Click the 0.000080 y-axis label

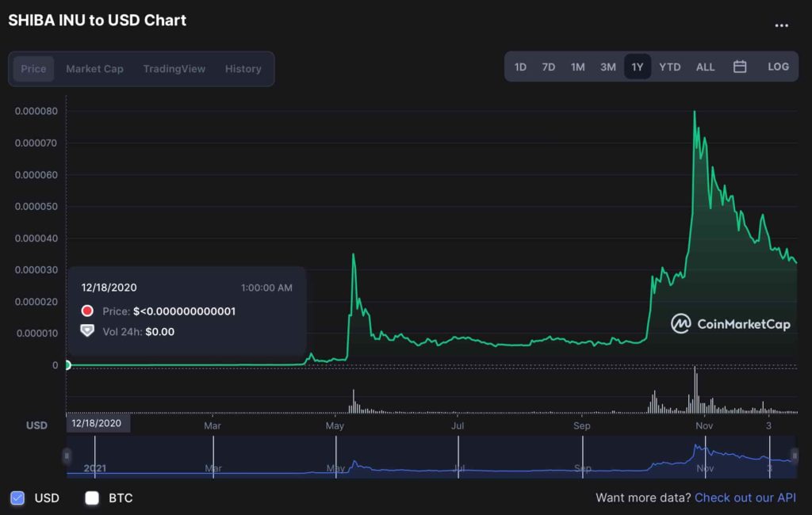(36, 111)
